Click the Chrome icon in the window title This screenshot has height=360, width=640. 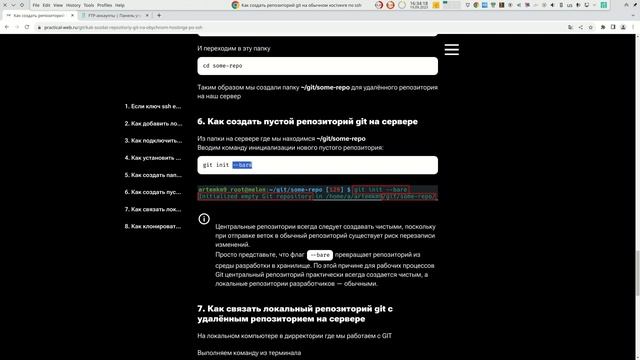click(235, 5)
